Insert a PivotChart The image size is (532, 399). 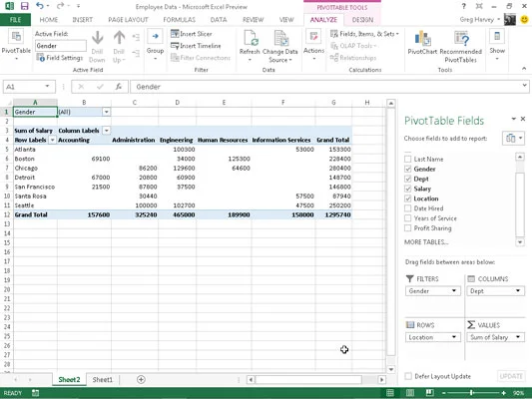[422, 43]
